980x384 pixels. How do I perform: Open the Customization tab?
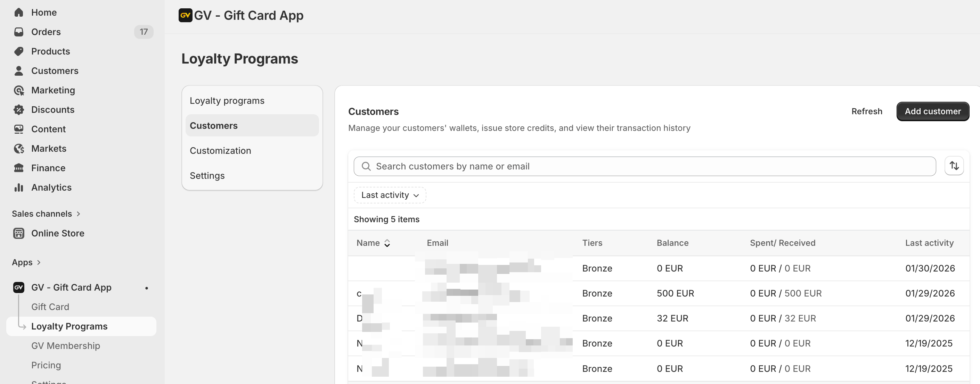(220, 151)
